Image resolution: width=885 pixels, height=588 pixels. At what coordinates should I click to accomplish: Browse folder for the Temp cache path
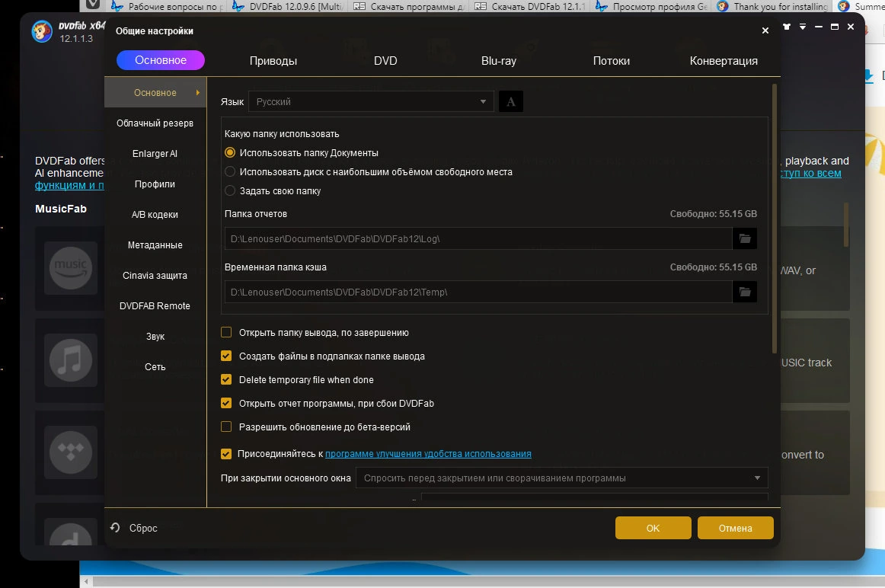(x=744, y=292)
